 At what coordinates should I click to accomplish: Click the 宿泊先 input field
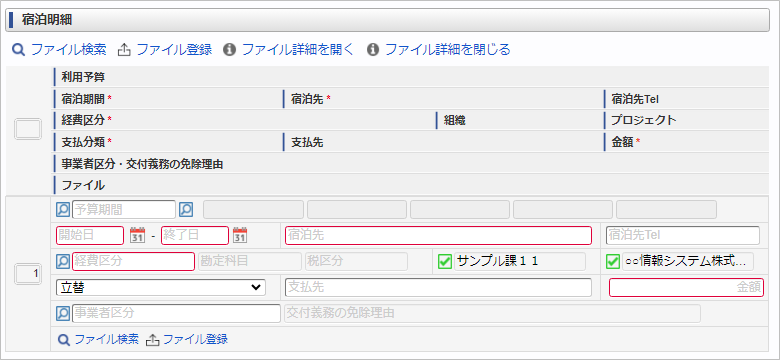tap(438, 235)
